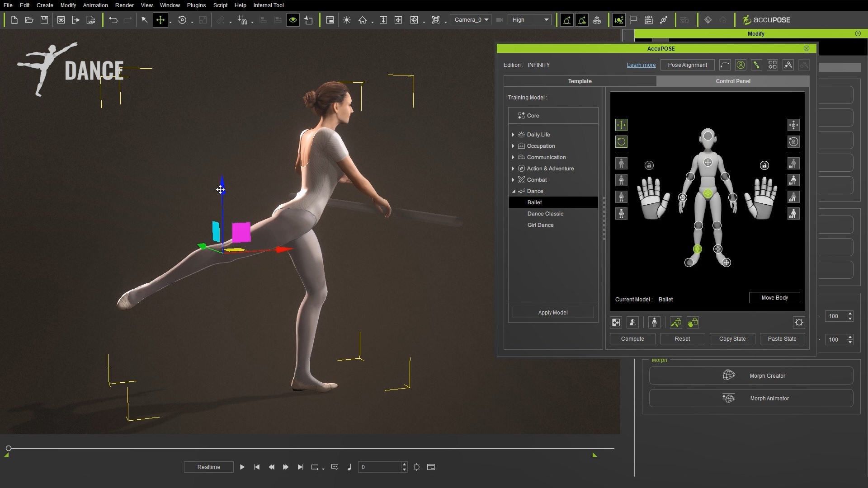Open the Render menu
The image size is (868, 488).
(124, 5)
